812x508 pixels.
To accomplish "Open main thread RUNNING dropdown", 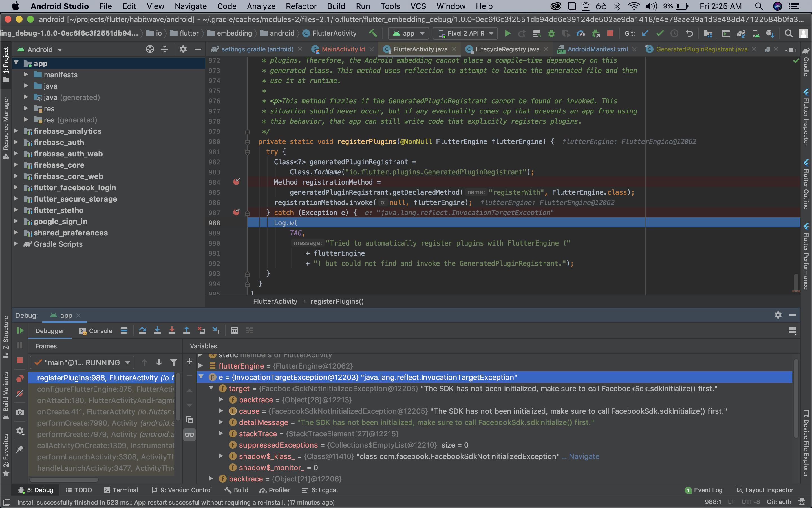I will tap(82, 363).
